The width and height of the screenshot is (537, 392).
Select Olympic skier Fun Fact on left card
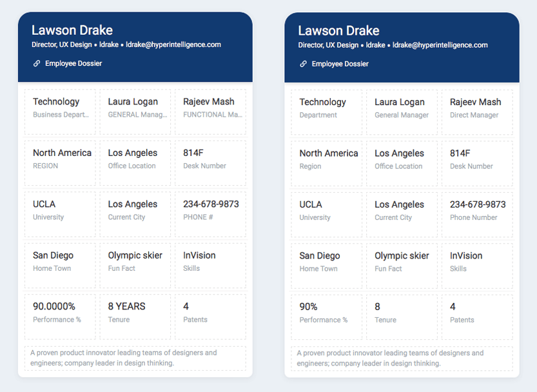[x=135, y=261]
